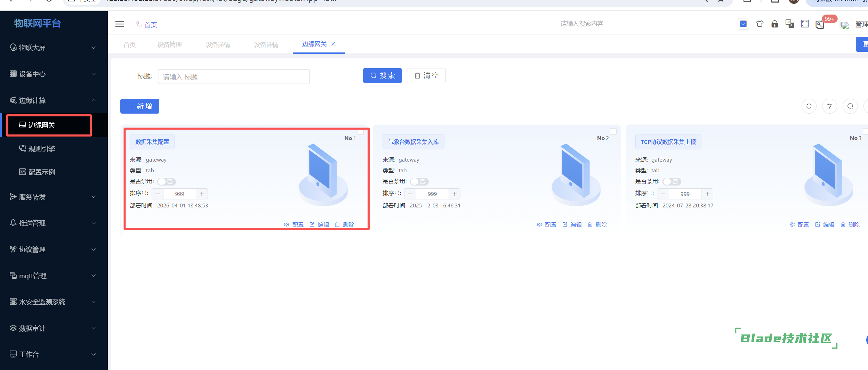Image resolution: width=868 pixels, height=370 pixels.
Task: Expand the 协议管理 sidebar menu
Action: [x=52, y=249]
